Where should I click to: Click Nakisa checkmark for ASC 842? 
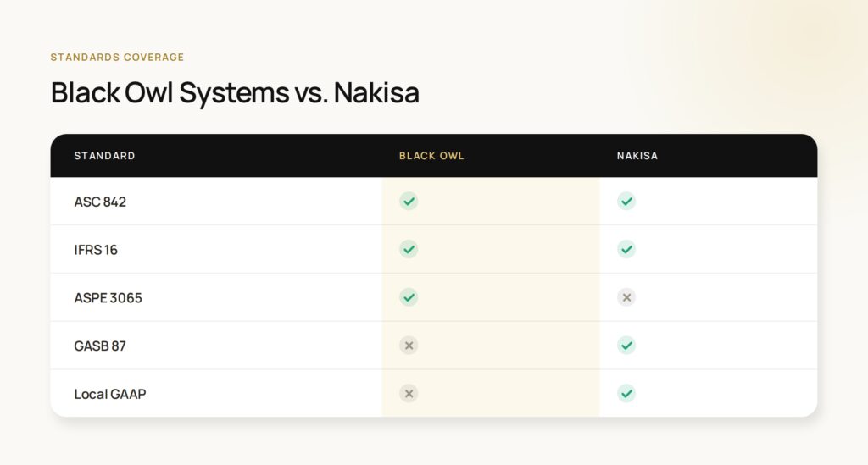click(x=626, y=202)
